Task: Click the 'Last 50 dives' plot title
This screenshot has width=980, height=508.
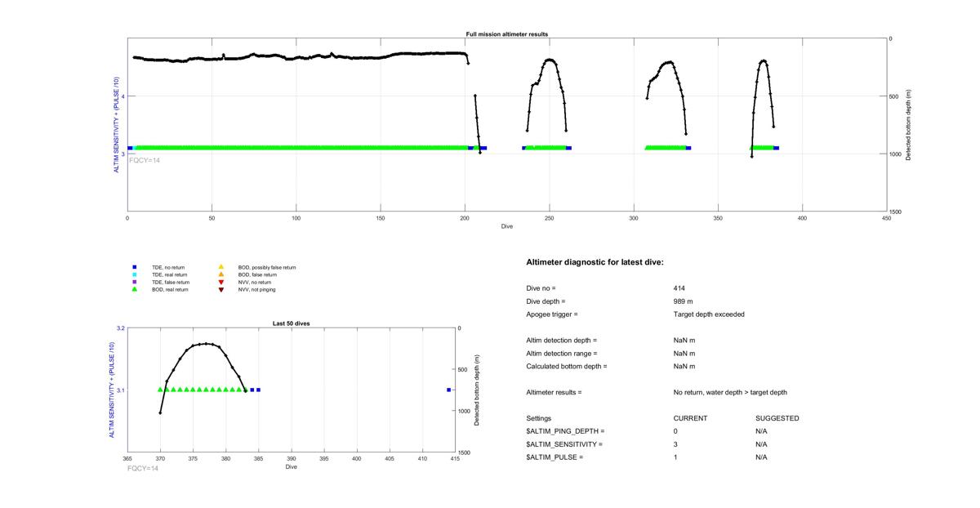Action: click(x=291, y=323)
